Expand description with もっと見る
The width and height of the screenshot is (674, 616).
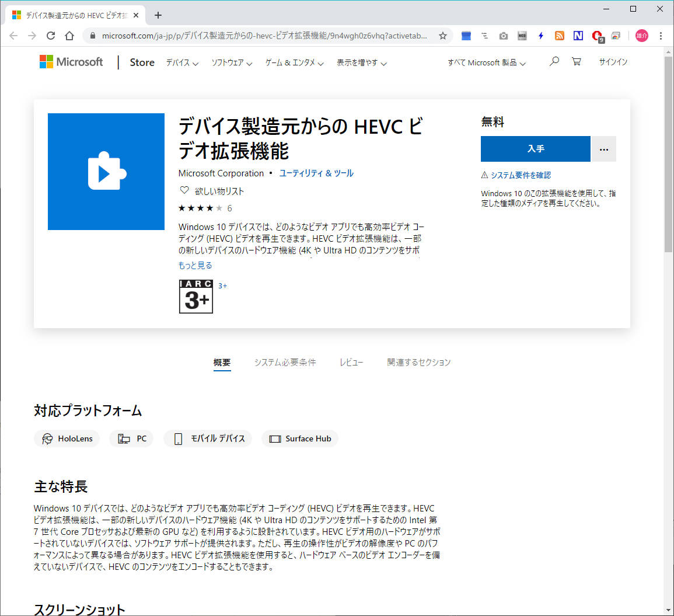[x=195, y=266]
